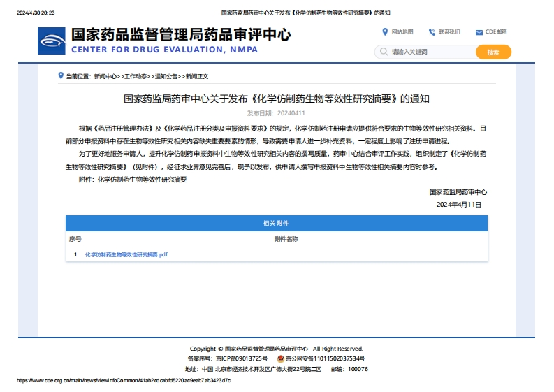The image size is (554, 392).
Task: Click the police badge icon in footer
Action: [281, 358]
